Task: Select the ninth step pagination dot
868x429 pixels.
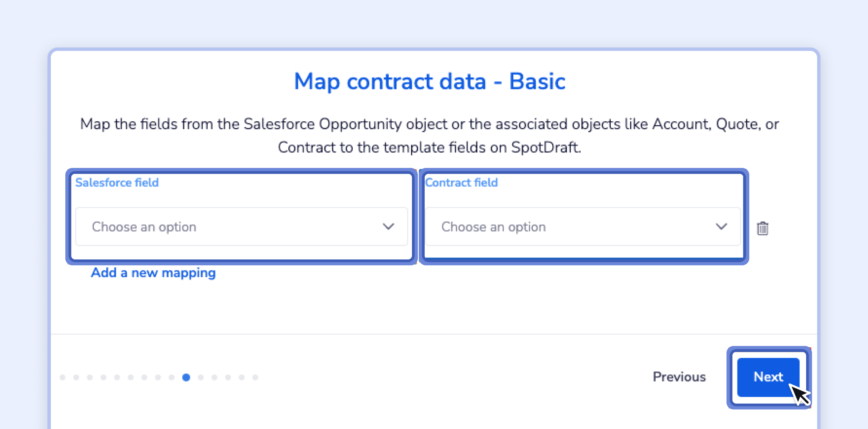Action: pyautogui.click(x=172, y=377)
